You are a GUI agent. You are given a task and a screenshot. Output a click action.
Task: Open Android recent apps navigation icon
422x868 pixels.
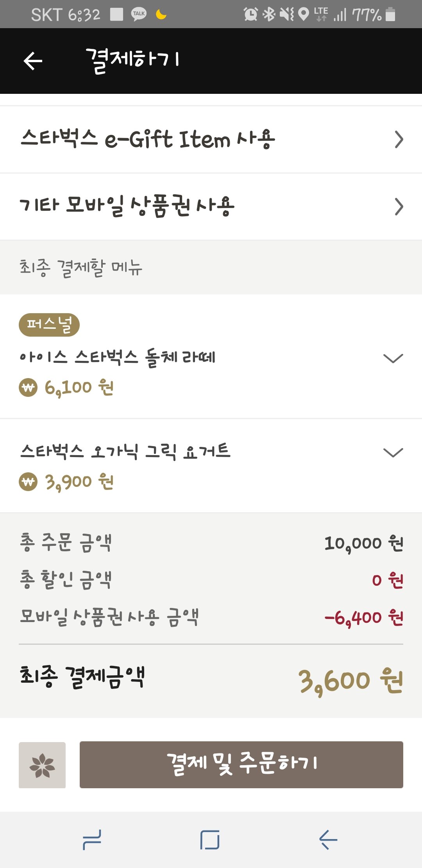(x=92, y=840)
